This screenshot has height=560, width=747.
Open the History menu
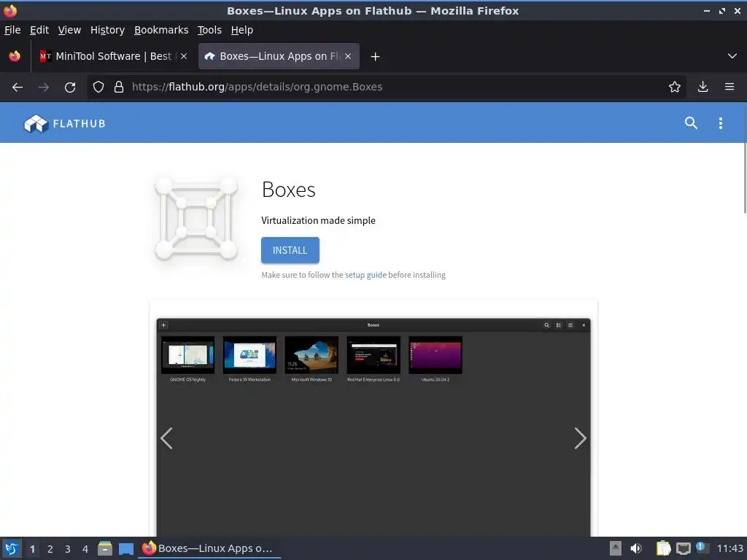coord(107,30)
